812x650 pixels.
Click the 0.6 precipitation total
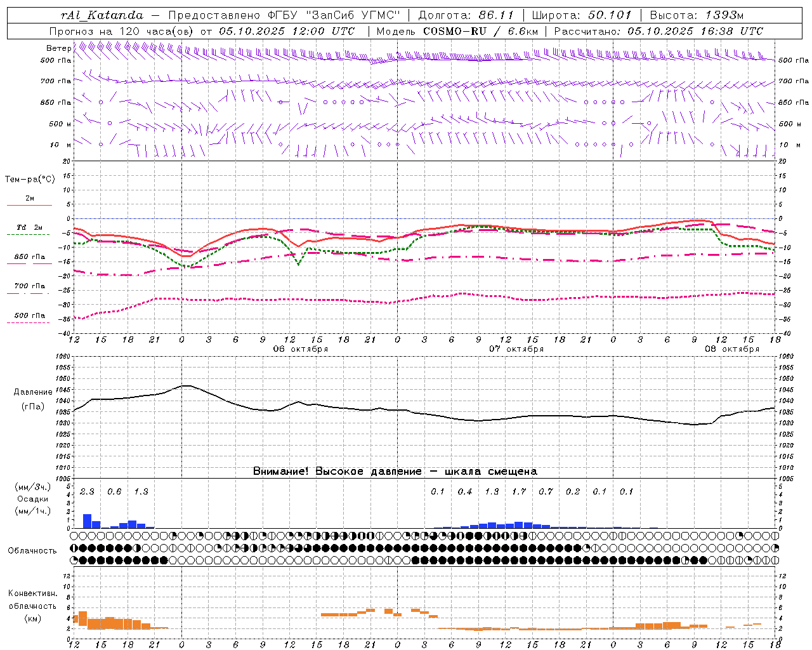pos(114,492)
